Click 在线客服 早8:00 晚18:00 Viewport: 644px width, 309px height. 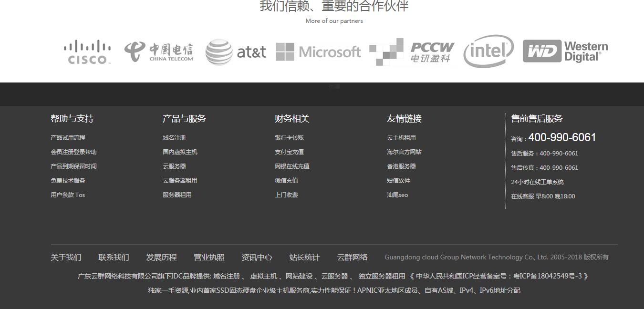(543, 196)
